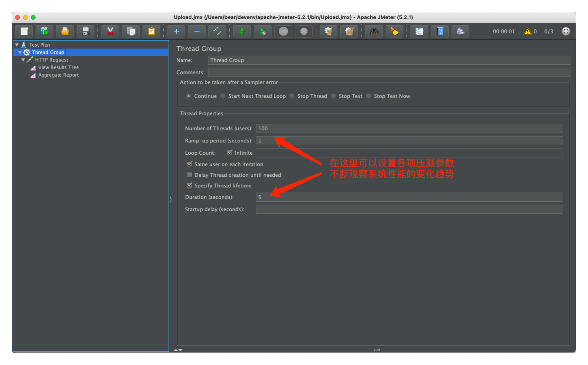Click Start no pauses icon

point(263,31)
